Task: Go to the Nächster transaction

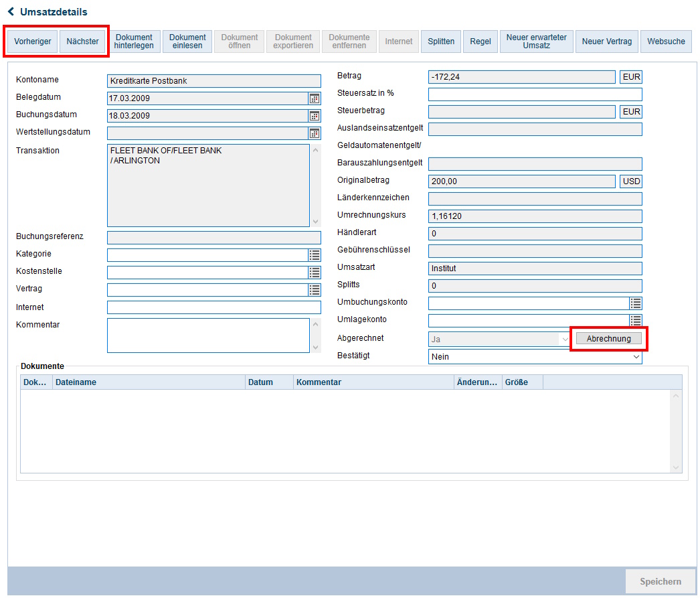Action: click(x=82, y=42)
